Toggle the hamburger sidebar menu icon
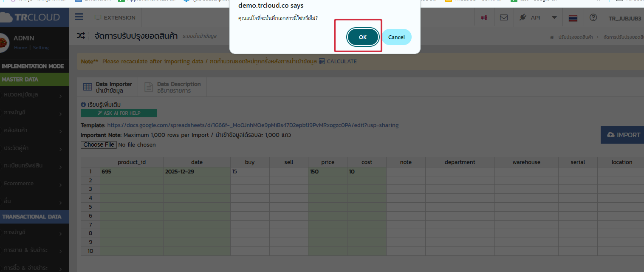The width and height of the screenshot is (644, 272). point(79,17)
